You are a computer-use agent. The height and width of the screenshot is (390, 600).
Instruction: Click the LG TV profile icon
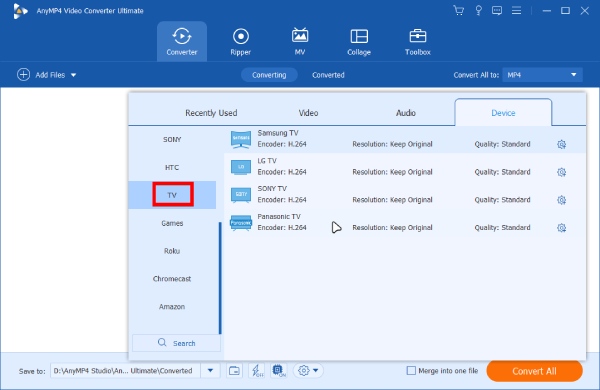241,167
